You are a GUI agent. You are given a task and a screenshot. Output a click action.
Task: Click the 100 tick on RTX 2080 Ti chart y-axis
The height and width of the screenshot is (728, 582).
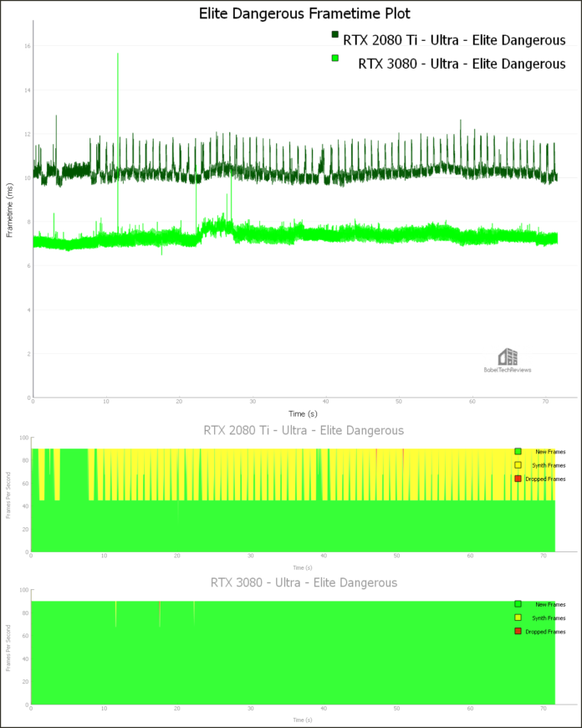click(x=23, y=438)
